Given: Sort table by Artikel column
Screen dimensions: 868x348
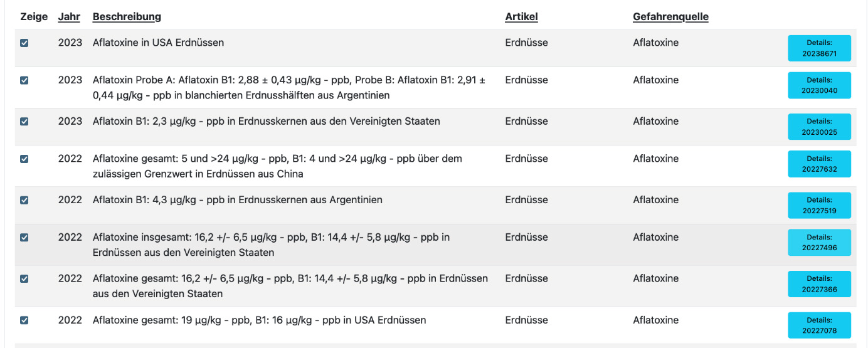Looking at the screenshot, I should coord(521,17).
